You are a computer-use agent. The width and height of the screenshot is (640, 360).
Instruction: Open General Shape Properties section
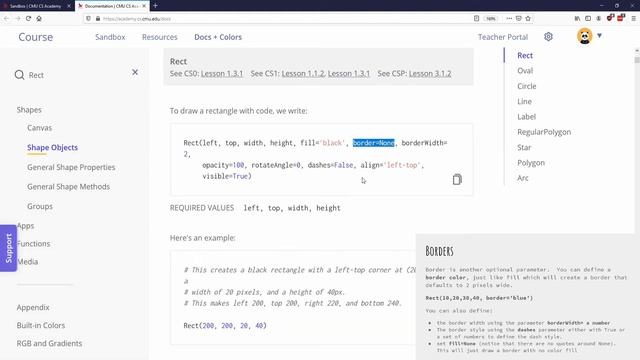click(x=71, y=167)
